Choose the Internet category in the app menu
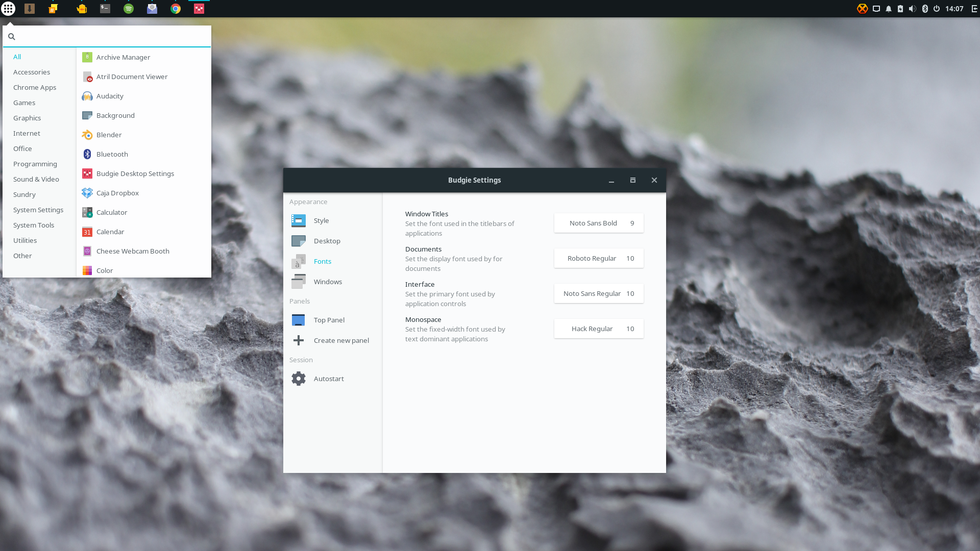This screenshot has width=980, height=551. click(x=27, y=133)
